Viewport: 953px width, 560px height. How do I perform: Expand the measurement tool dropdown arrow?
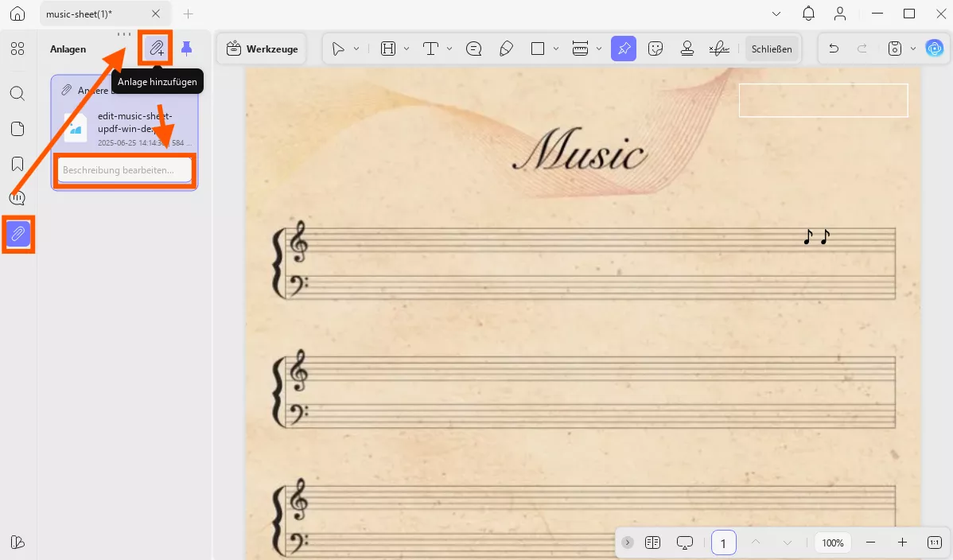click(599, 49)
